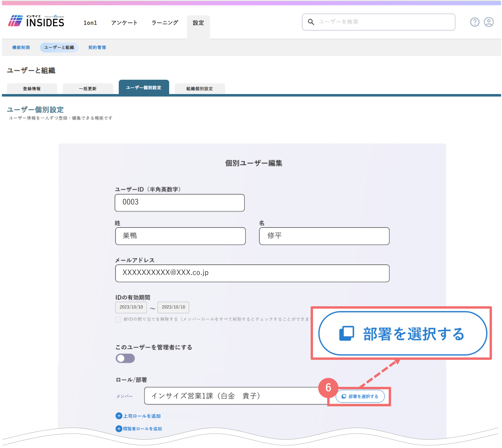Click 閲覧者ロールを追加 link

tap(142, 429)
